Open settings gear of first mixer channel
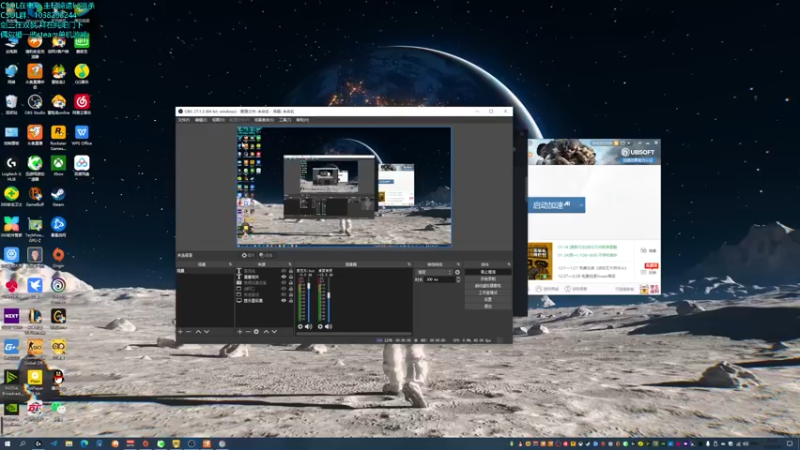 click(x=300, y=327)
